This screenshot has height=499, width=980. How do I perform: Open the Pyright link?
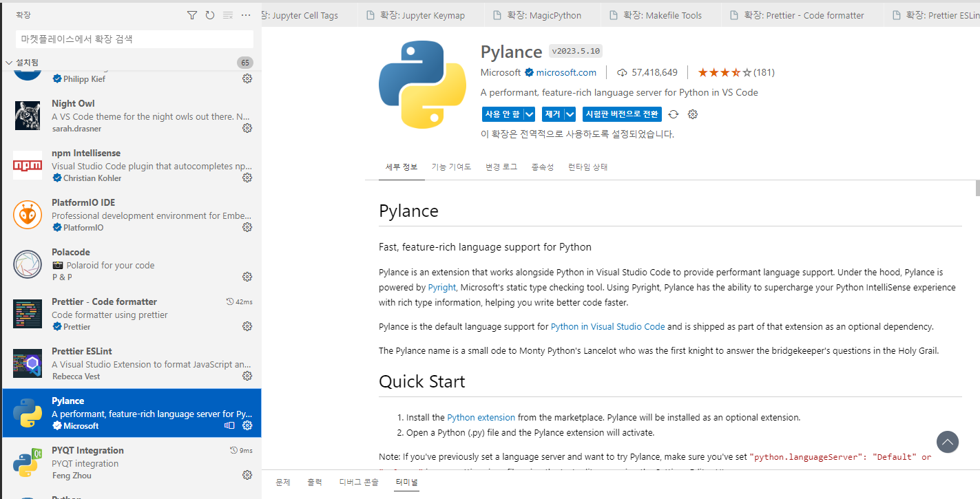(x=442, y=287)
